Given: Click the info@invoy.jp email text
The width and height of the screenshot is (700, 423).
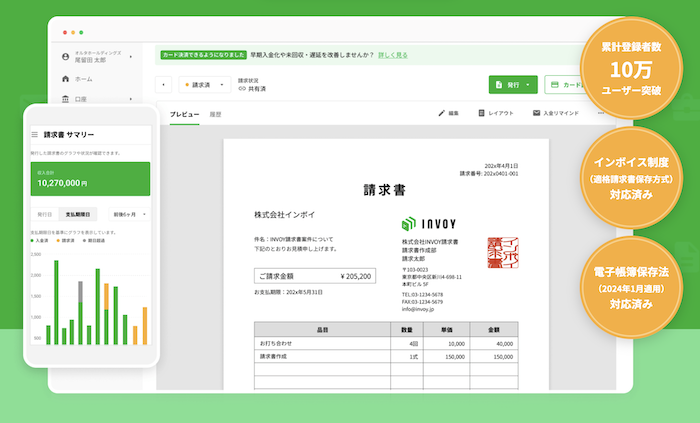Looking at the screenshot, I should (x=418, y=309).
